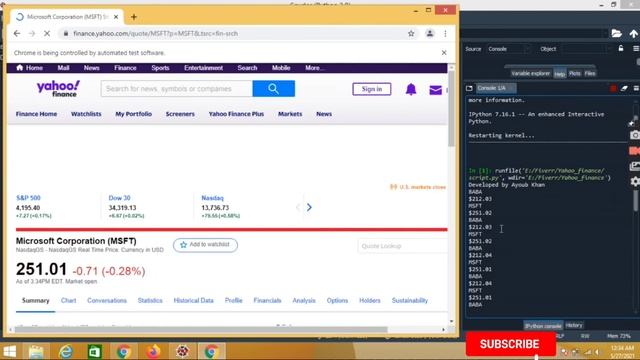
Task: Switch to Files tab in Spyder
Action: click(x=590, y=73)
